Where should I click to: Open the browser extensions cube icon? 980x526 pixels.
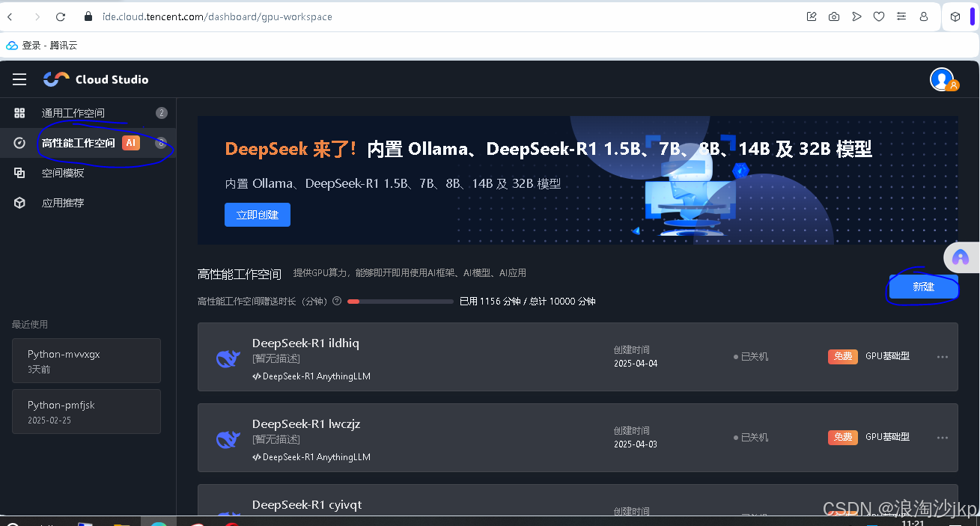click(x=955, y=16)
